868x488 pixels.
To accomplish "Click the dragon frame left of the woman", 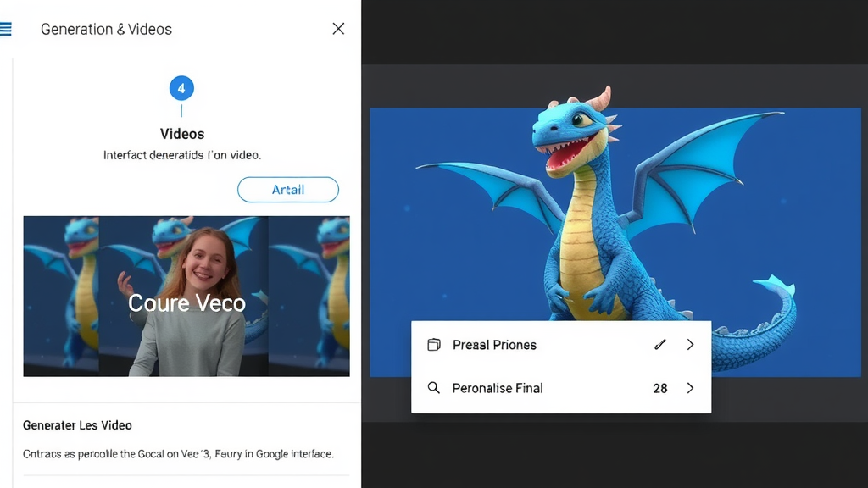I will (x=59, y=296).
